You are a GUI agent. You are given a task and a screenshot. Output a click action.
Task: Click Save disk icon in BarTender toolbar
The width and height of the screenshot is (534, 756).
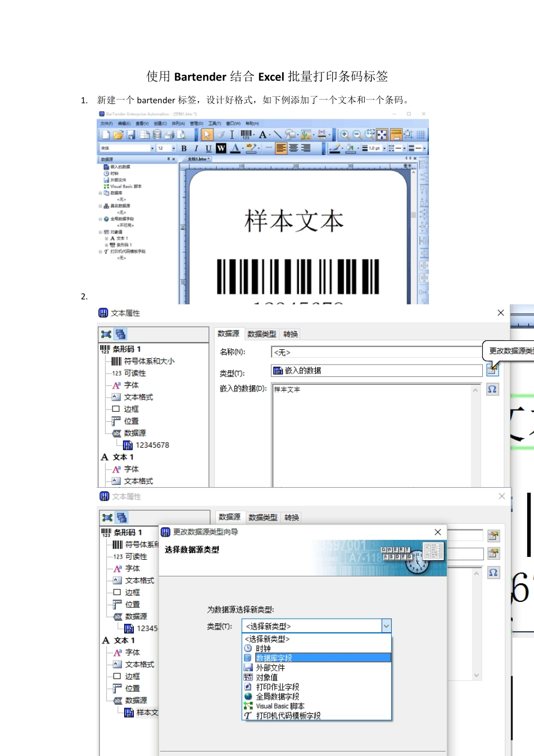130,134
